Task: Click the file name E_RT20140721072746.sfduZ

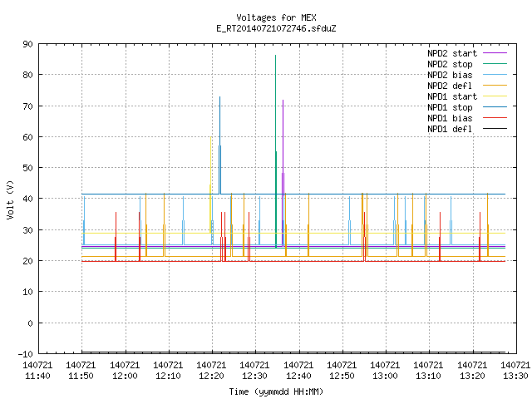Action: click(x=276, y=28)
